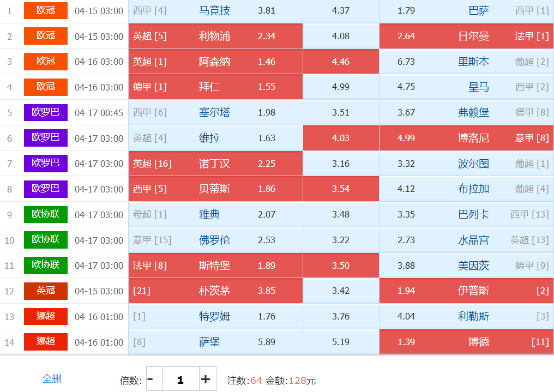
Task: Click the 倍数 multiplier input field
Action: tap(180, 379)
